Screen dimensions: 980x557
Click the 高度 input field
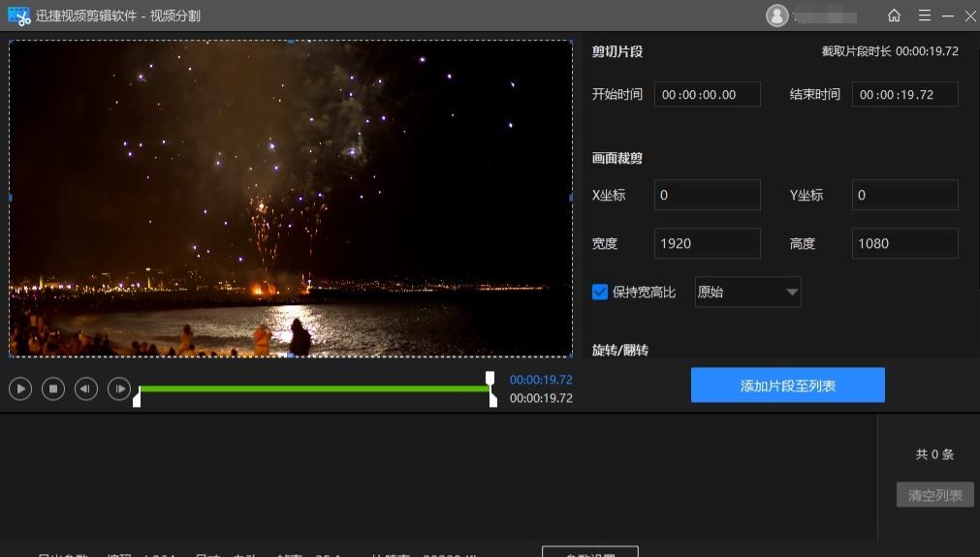click(904, 243)
